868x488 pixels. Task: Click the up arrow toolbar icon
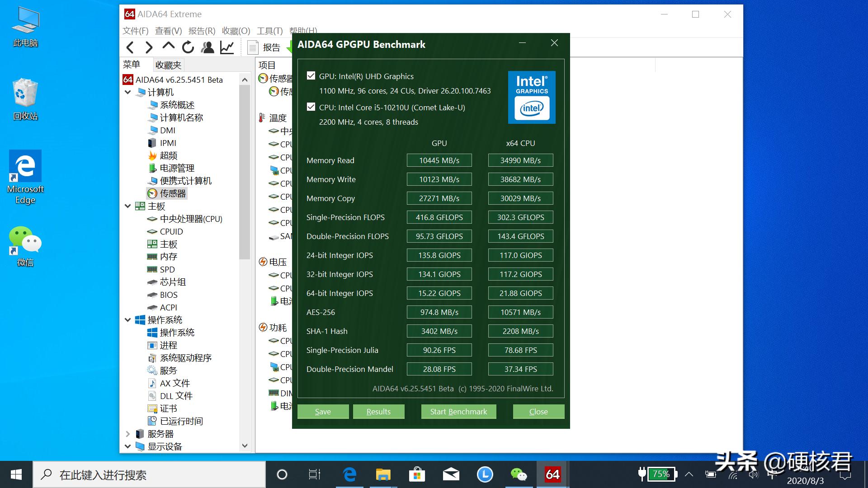[168, 46]
